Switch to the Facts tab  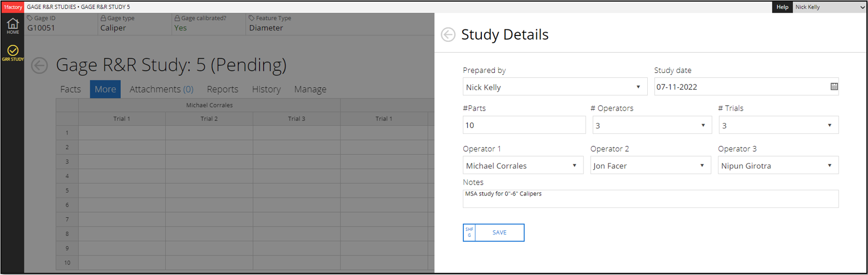70,89
